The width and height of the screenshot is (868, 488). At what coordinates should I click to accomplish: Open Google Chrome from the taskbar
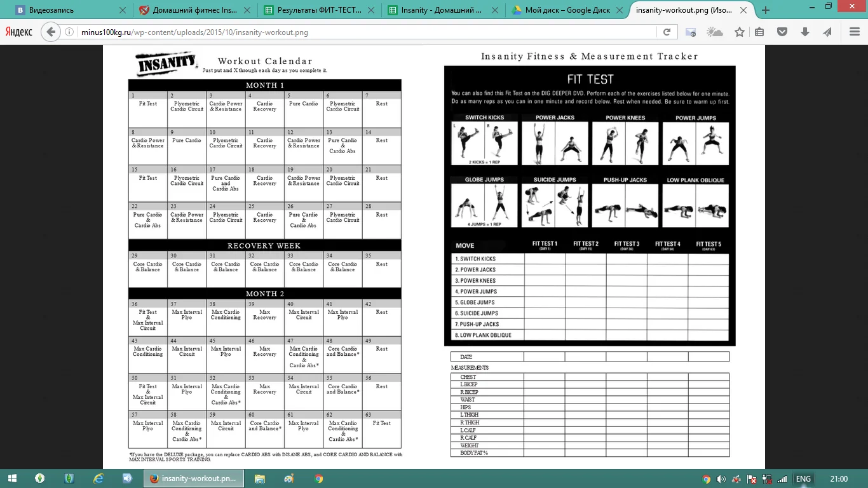coord(318,478)
